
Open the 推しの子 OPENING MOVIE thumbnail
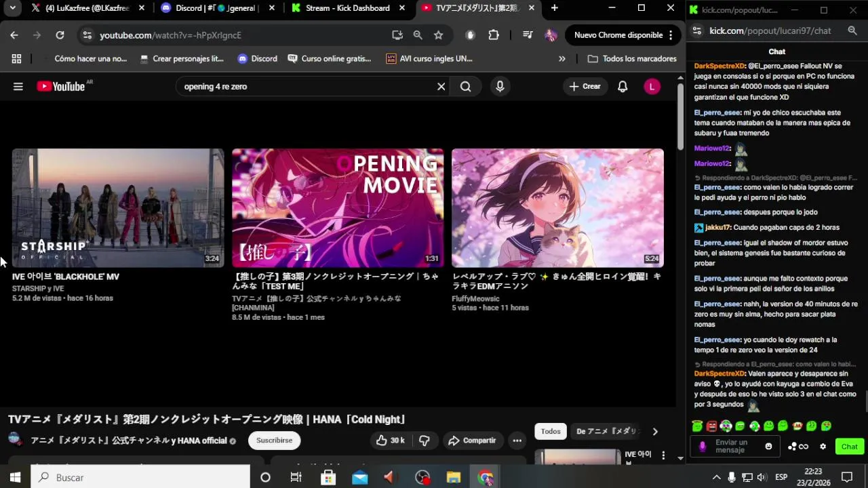point(338,208)
